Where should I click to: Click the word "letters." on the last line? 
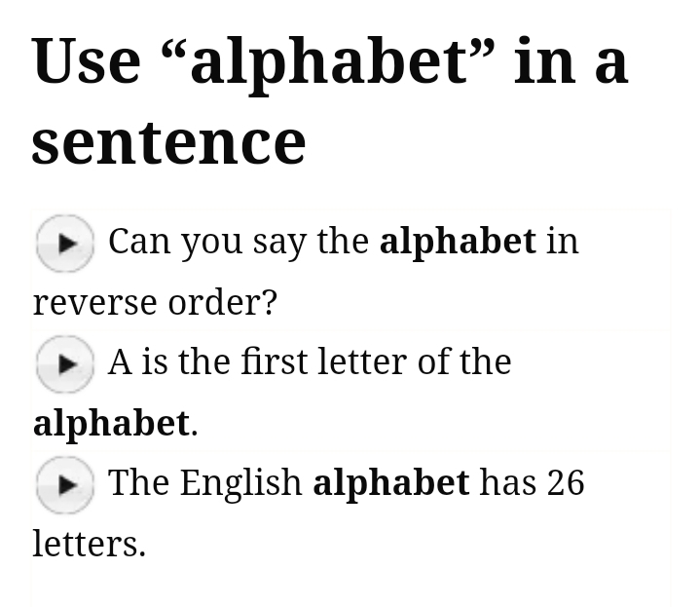click(x=89, y=544)
